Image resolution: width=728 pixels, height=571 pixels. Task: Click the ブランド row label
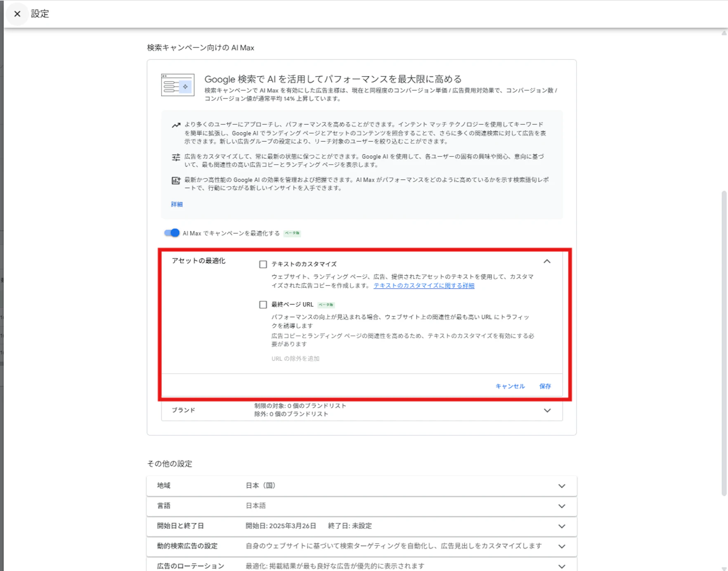click(x=183, y=410)
